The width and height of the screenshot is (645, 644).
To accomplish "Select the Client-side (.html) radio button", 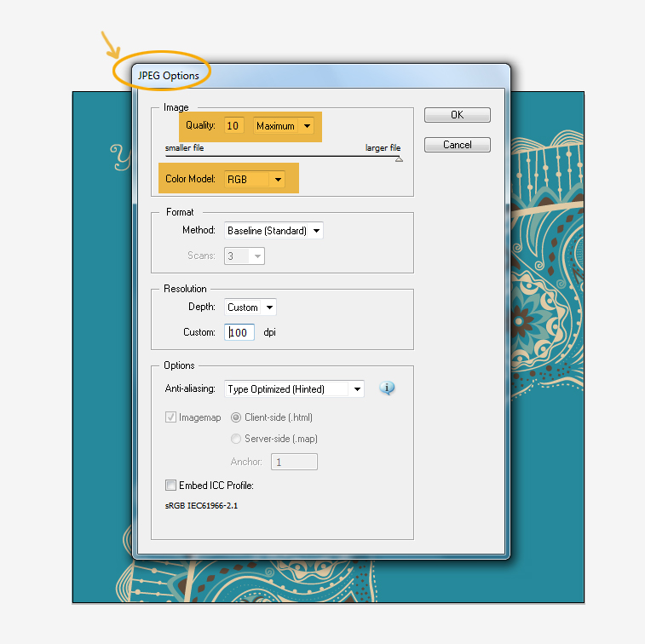I will (x=236, y=417).
